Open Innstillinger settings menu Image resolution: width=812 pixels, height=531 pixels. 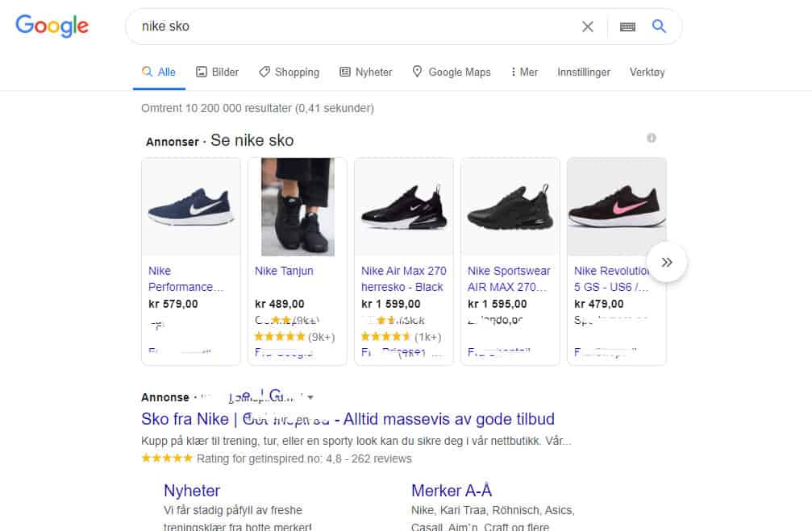click(583, 72)
